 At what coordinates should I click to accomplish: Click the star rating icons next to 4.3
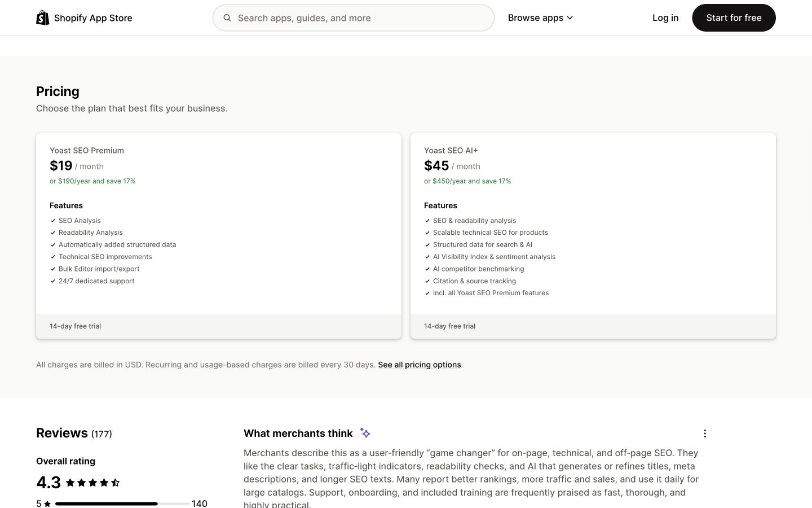pos(92,483)
